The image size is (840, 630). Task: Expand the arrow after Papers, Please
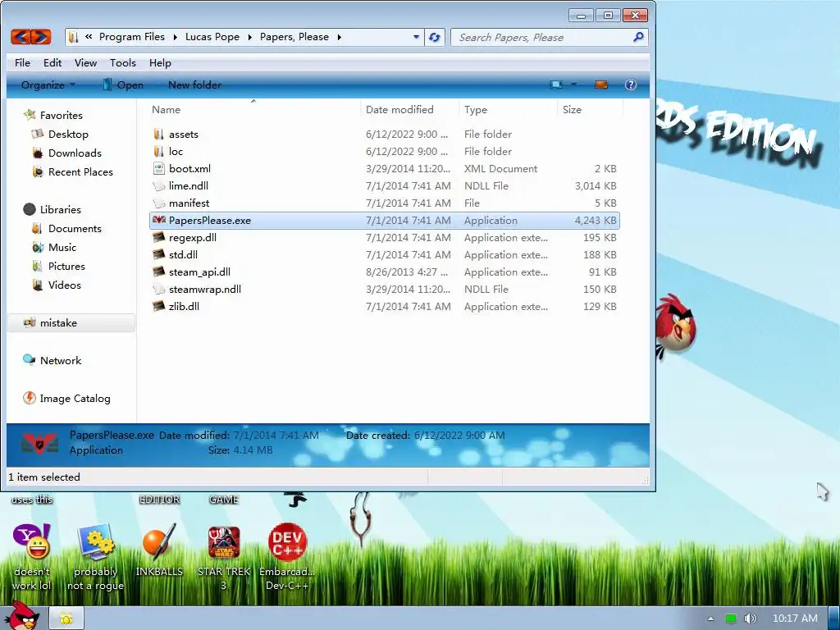click(x=339, y=37)
